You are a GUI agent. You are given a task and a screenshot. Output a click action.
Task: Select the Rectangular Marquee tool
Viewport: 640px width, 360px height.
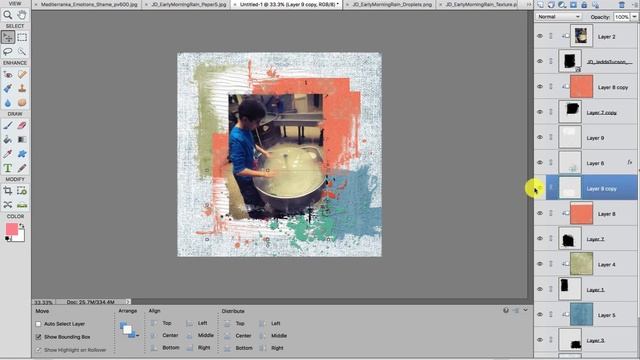[x=22, y=37]
